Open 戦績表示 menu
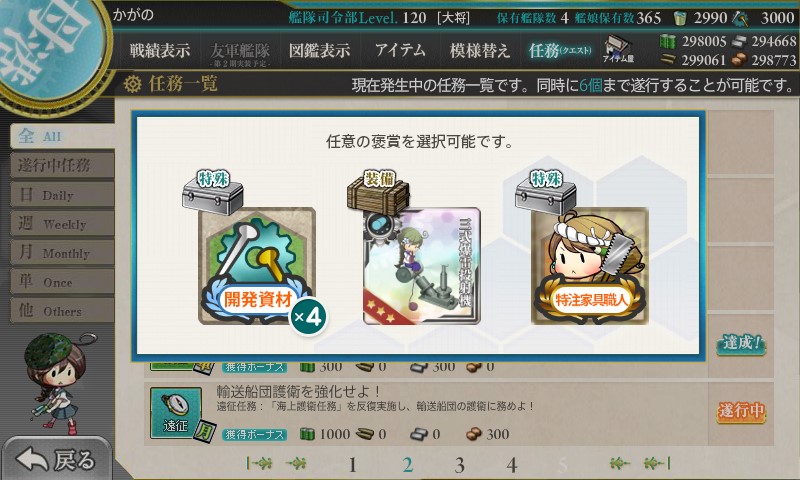This screenshot has width=800, height=480. tap(160, 50)
